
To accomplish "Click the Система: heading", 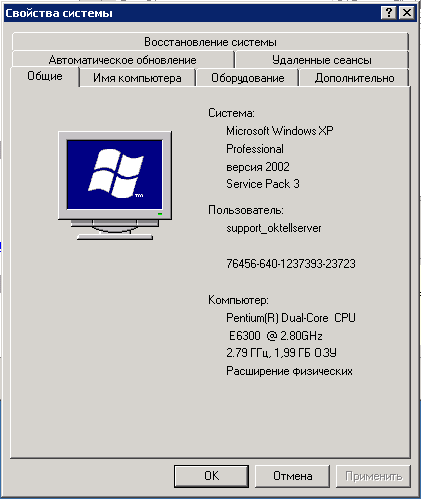I will coord(231,113).
